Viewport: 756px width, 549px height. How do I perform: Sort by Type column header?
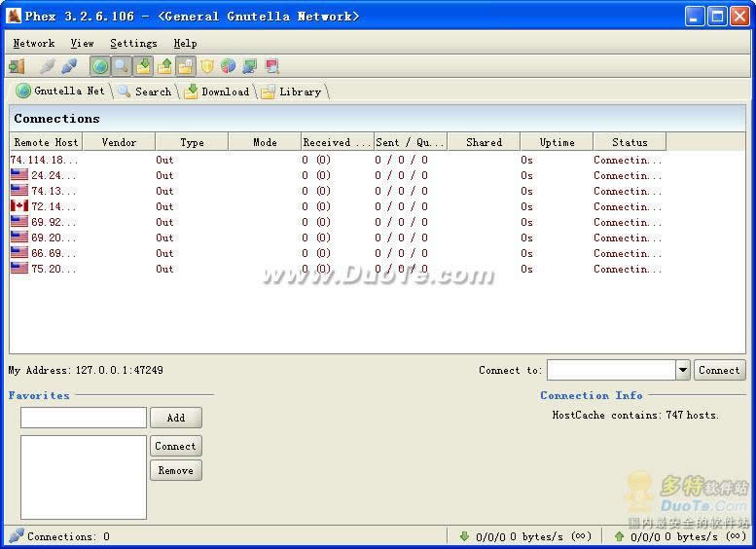192,142
